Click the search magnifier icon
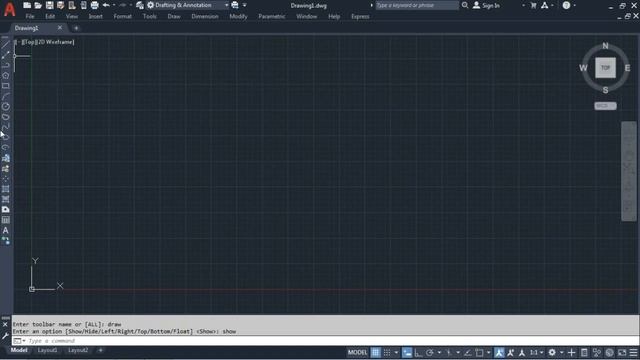The image size is (640, 360). 465,5
